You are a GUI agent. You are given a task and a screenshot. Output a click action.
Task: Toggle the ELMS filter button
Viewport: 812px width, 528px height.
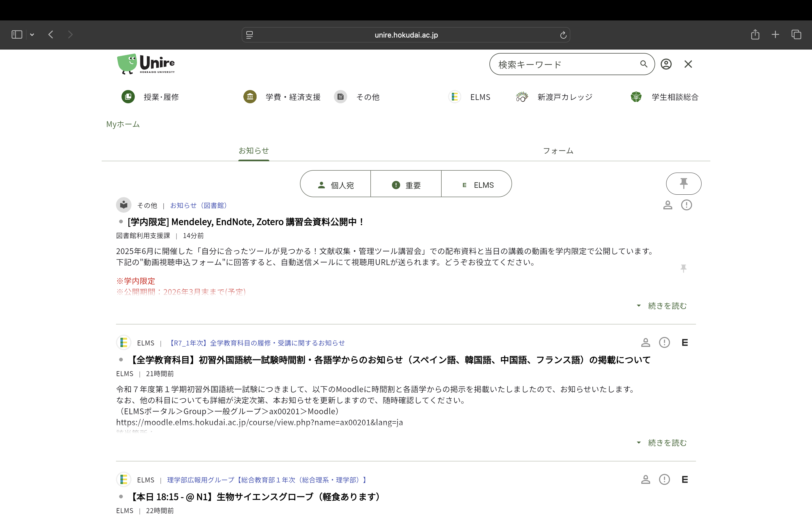pos(477,184)
